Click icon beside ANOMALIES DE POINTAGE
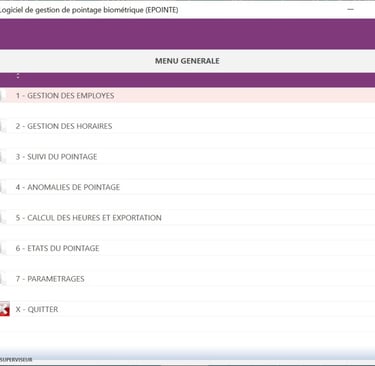 click(x=3, y=187)
